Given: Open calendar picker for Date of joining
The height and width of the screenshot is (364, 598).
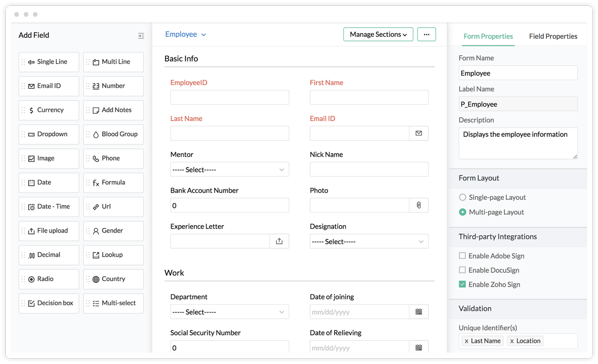Looking at the screenshot, I should coord(418,312).
